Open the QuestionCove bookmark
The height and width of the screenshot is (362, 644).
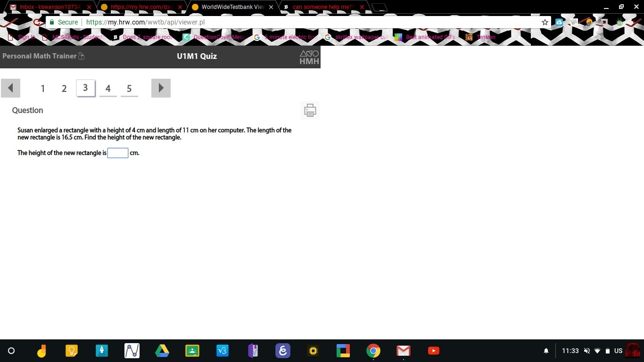pos(214,37)
